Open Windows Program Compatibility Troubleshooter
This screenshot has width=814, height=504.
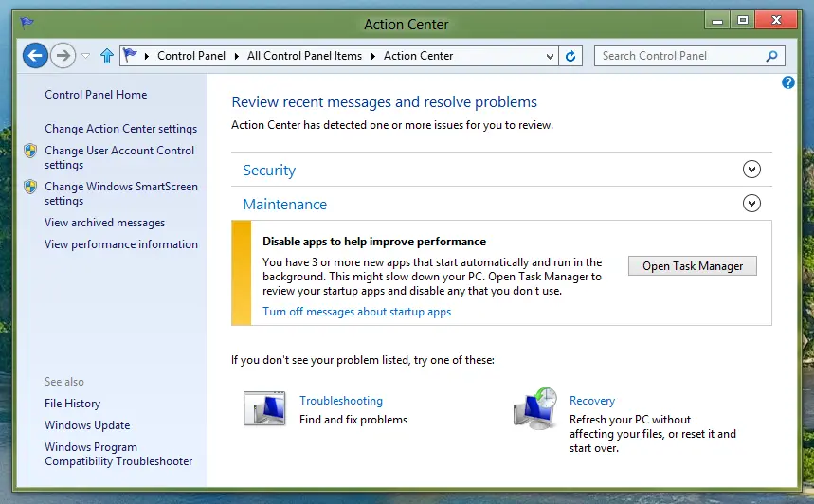point(118,454)
